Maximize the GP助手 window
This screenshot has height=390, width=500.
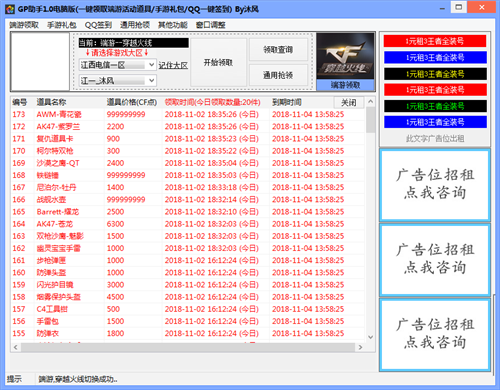pyautogui.click(x=459, y=7)
